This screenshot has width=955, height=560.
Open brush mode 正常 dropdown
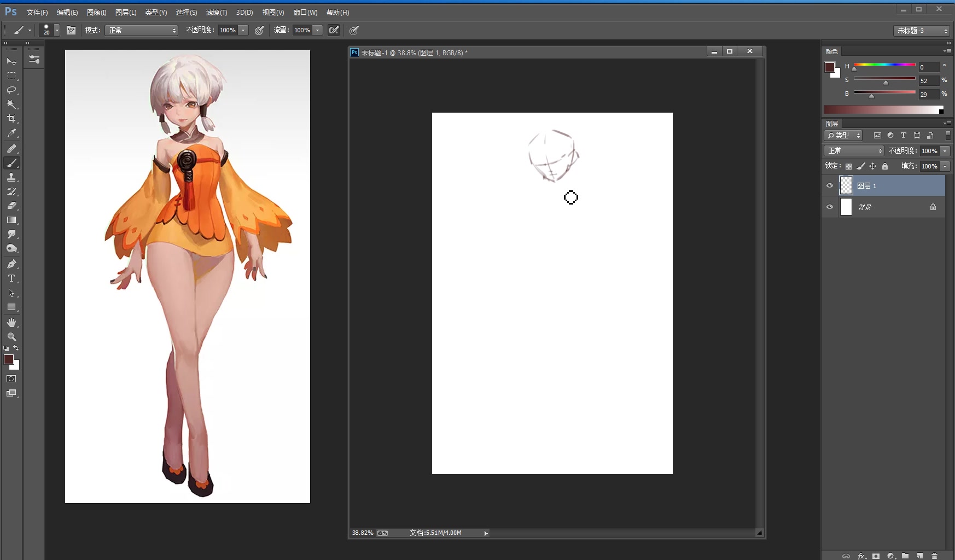(142, 30)
